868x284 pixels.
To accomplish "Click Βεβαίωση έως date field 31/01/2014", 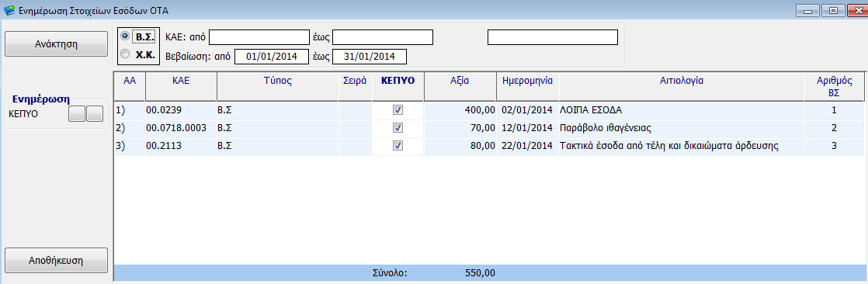I will click(370, 57).
